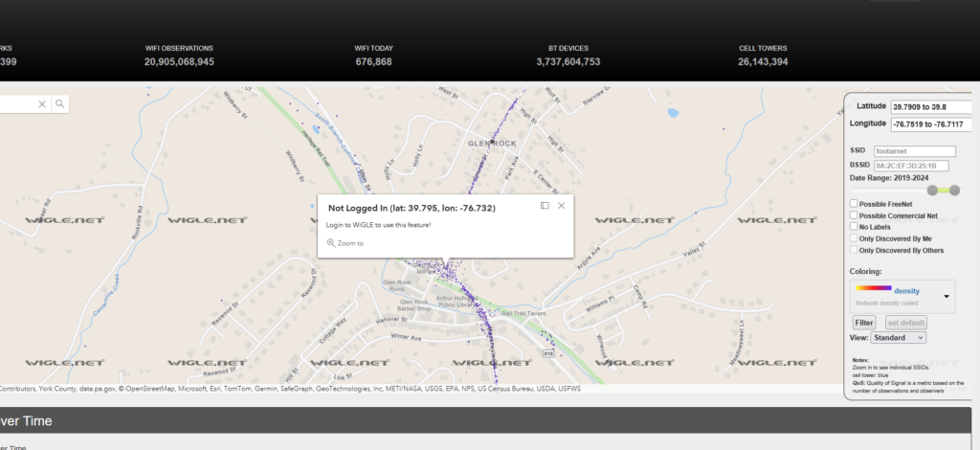Click the density color gradient swatch
Screen dimensions: 980x450
coord(874,288)
